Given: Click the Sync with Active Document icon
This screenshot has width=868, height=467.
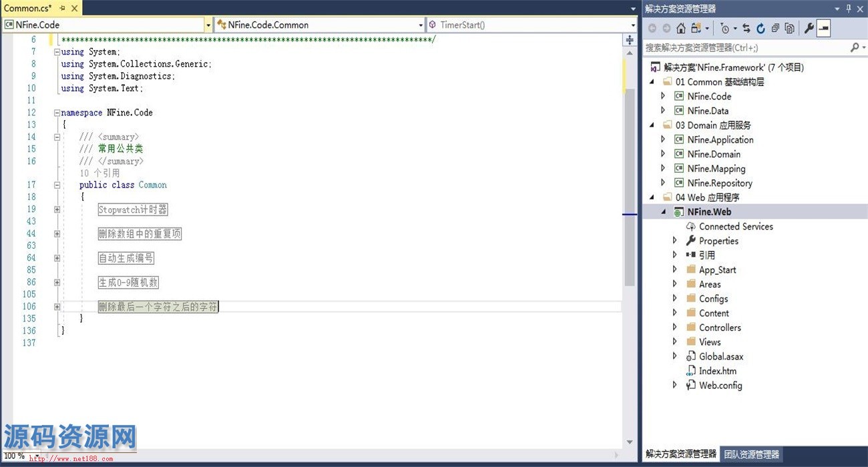Looking at the screenshot, I should point(746,29).
